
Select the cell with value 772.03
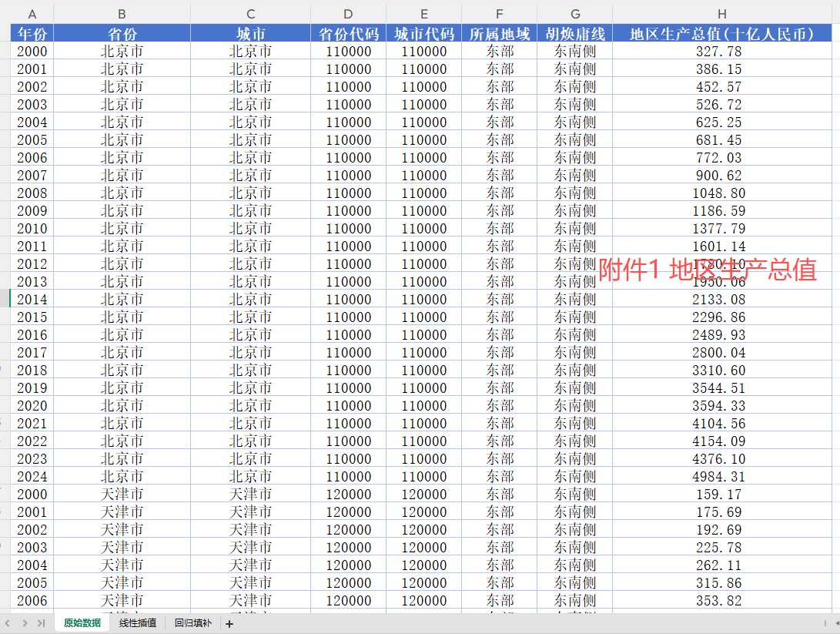(x=722, y=157)
